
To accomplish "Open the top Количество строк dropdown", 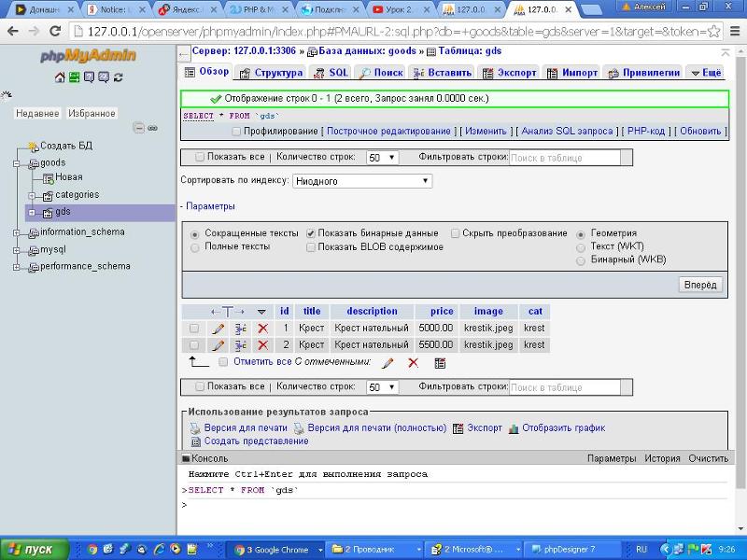I will pyautogui.click(x=382, y=158).
